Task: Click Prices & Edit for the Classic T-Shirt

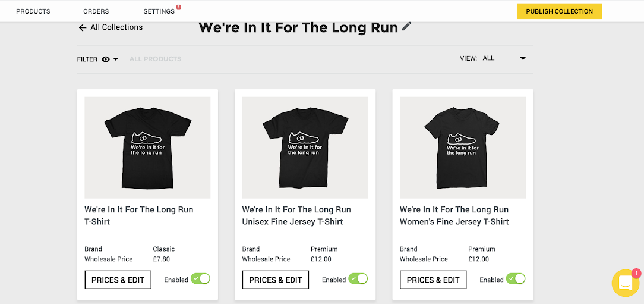Action: pyautogui.click(x=118, y=280)
